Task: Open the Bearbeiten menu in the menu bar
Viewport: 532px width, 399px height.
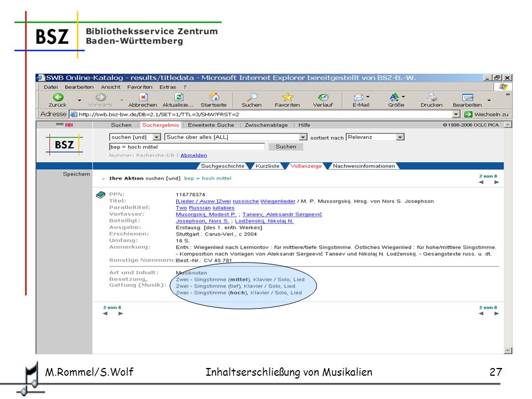Action: point(79,87)
